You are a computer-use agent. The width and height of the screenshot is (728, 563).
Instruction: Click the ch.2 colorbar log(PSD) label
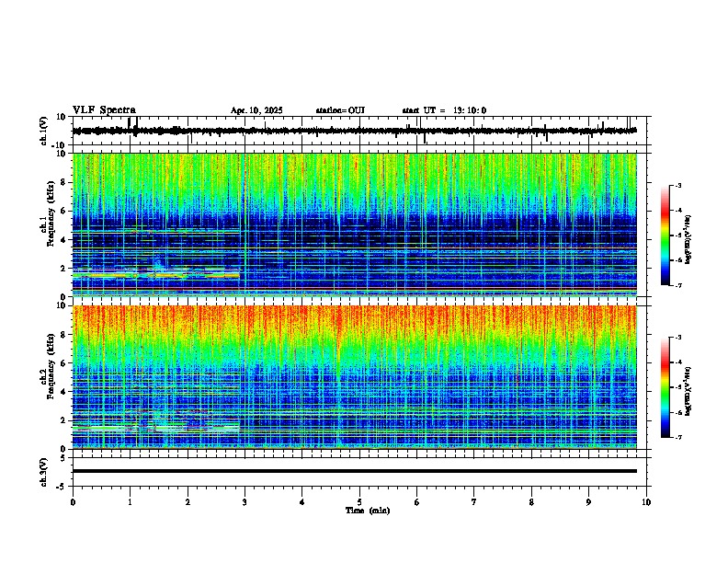(688, 391)
